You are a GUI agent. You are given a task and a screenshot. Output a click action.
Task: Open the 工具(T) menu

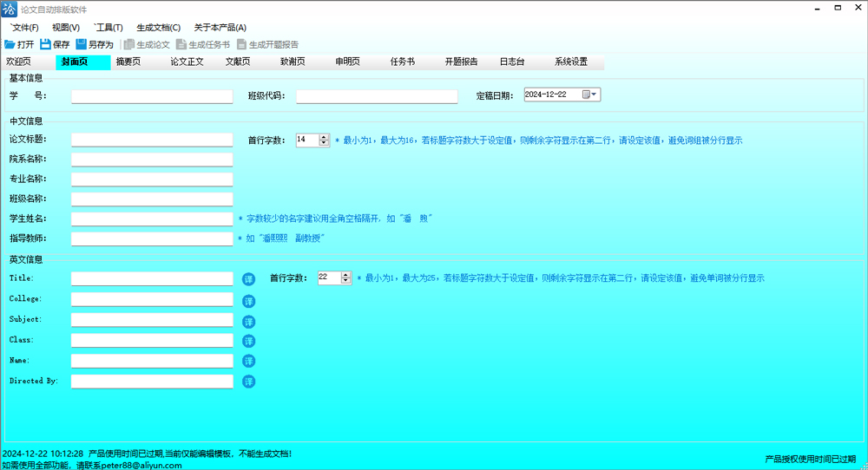pyautogui.click(x=108, y=28)
